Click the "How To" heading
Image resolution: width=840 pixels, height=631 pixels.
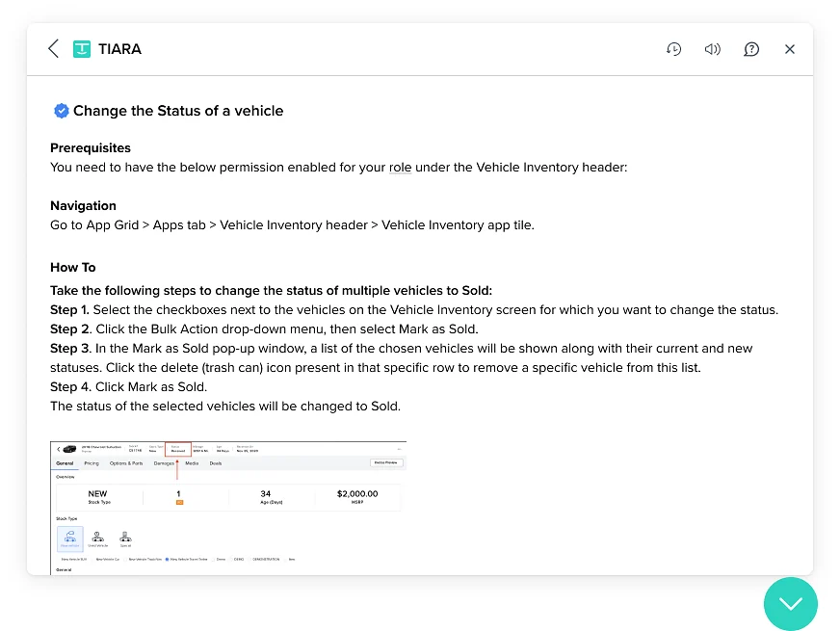(73, 267)
